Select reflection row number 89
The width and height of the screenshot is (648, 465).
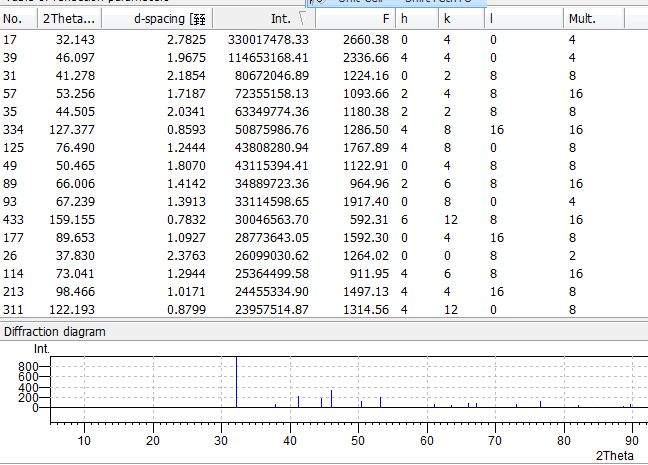click(x=324, y=184)
